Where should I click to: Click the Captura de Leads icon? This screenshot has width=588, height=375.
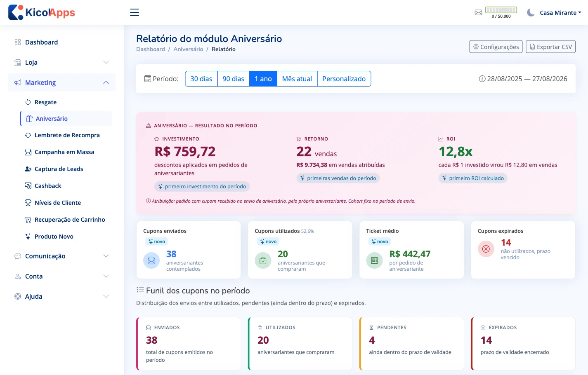[x=28, y=169]
